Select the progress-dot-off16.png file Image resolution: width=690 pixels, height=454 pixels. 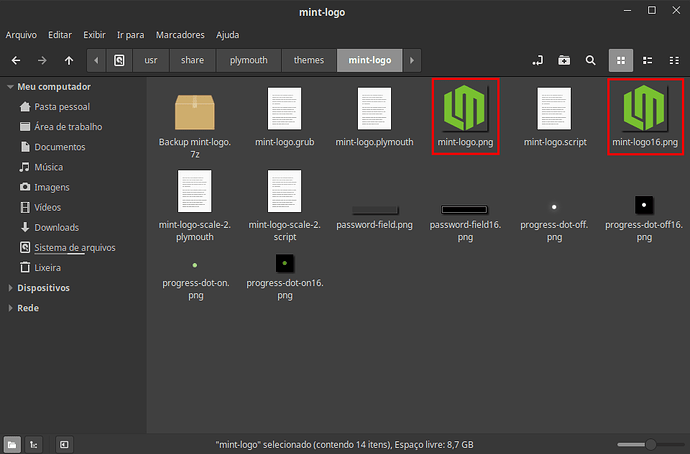644,205
